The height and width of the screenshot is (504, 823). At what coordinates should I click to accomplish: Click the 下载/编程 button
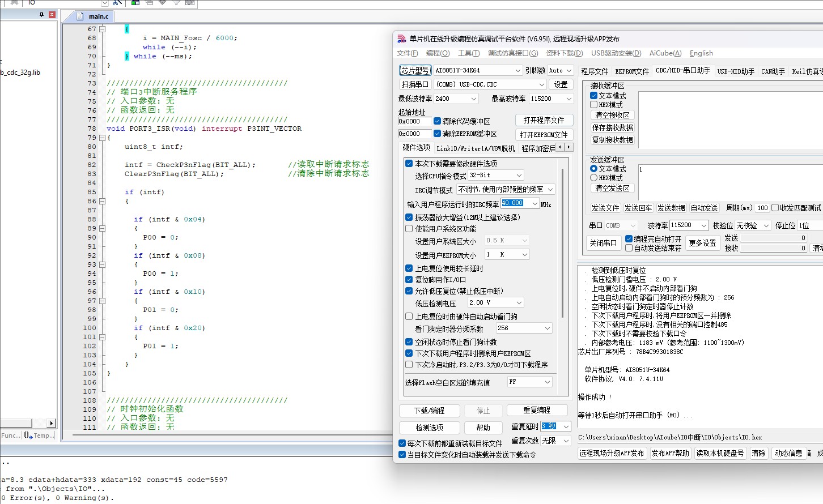429,411
